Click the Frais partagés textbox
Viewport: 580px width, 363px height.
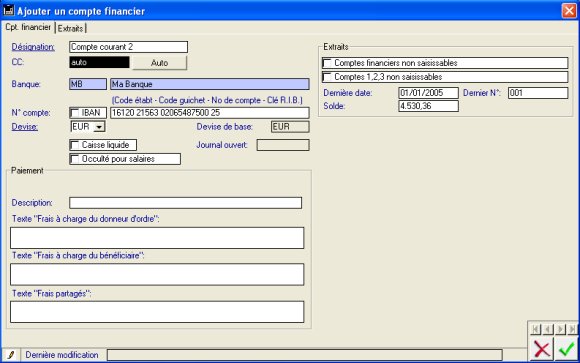click(x=157, y=312)
